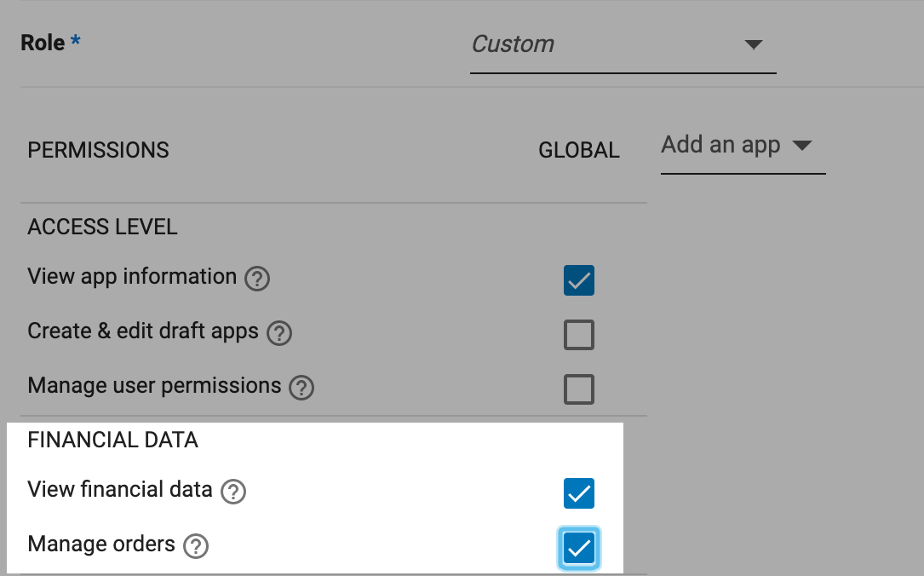Open help for View app information

257,279
